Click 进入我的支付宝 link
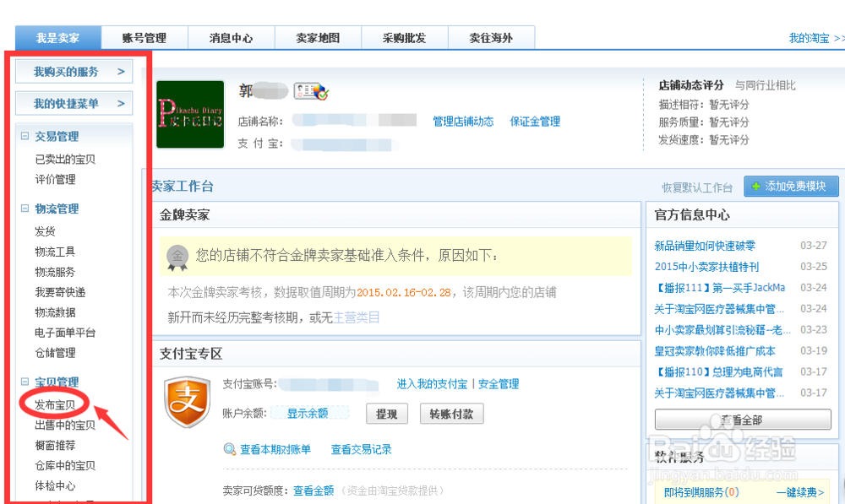845x504 pixels. (432, 384)
